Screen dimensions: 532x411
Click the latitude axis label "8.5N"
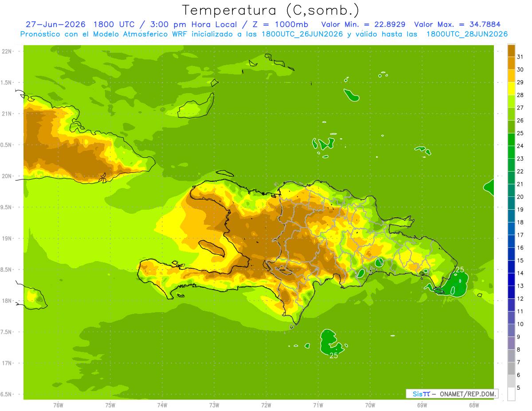pyautogui.click(x=7, y=270)
